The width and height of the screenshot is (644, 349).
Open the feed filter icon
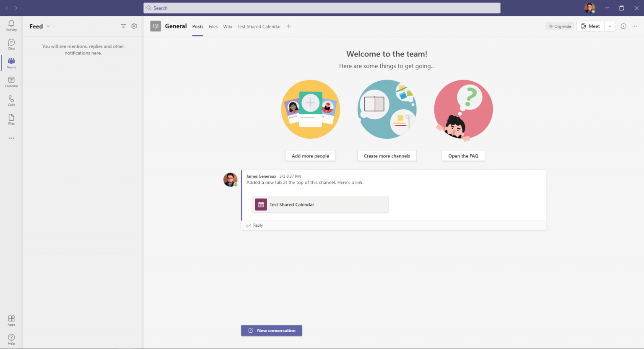(123, 26)
